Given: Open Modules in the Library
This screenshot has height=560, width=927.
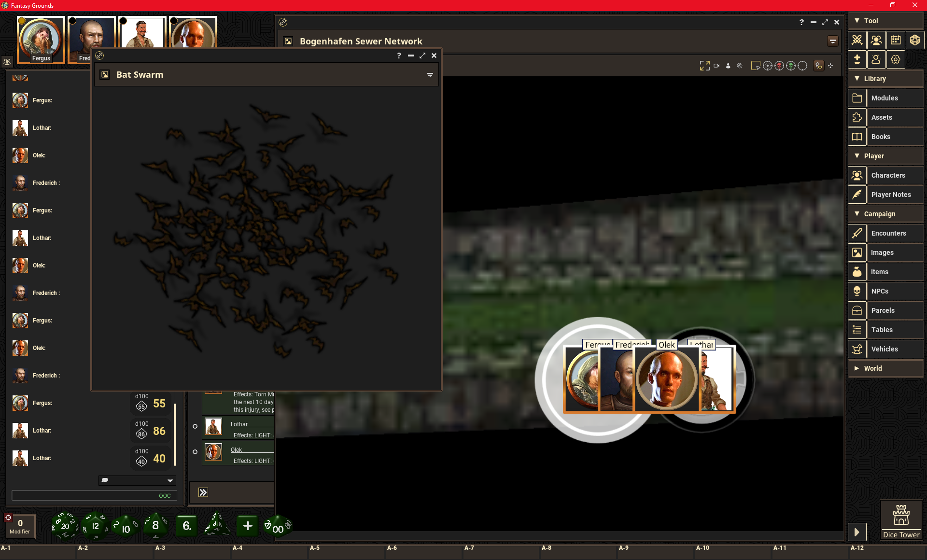Looking at the screenshot, I should point(885,98).
